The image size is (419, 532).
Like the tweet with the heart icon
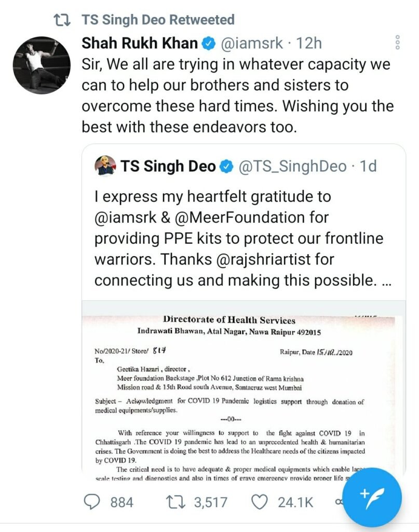click(x=260, y=502)
